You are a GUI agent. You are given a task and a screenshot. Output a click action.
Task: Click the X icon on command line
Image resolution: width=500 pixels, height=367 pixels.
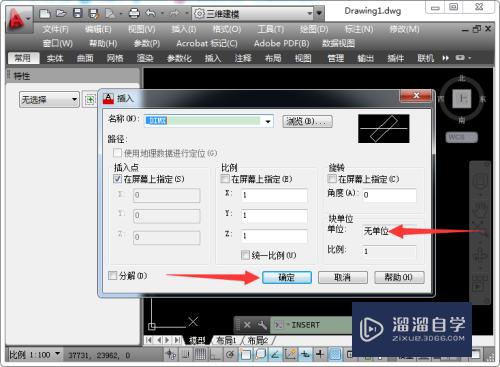point(247,325)
